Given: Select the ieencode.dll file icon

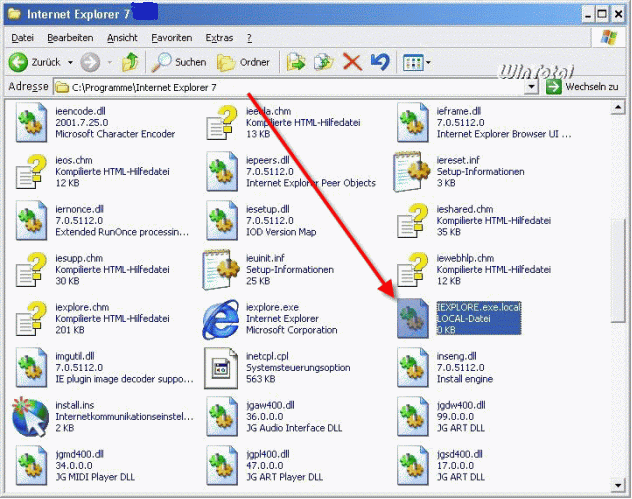Looking at the screenshot, I should [x=31, y=123].
